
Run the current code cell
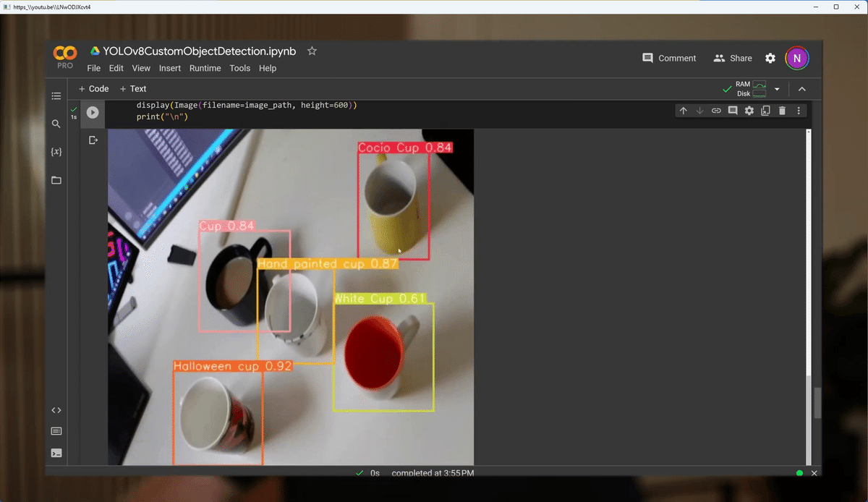92,112
